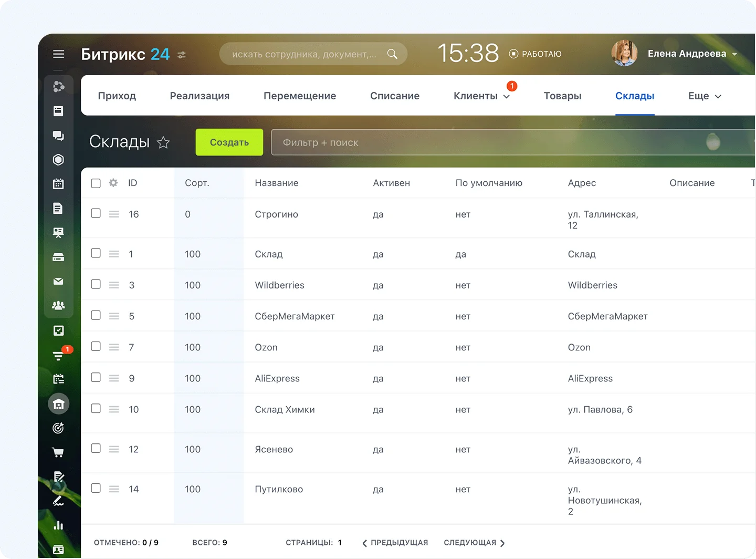Open the hamburger main menu
The width and height of the screenshot is (756, 559).
point(58,54)
